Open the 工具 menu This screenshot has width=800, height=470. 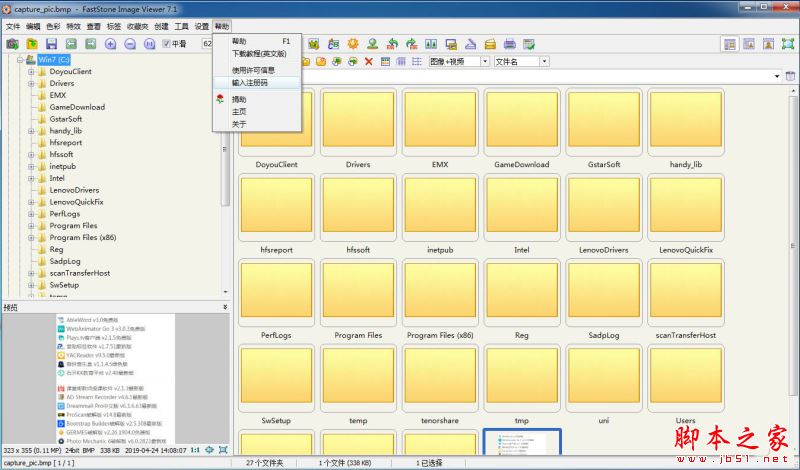182,26
